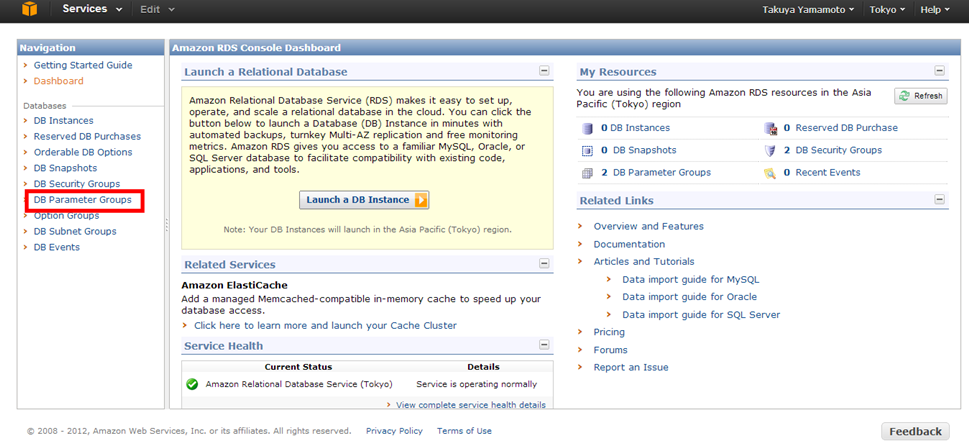
Task: Click the DB Parameter Groups grid icon in My Resources
Action: point(587,173)
